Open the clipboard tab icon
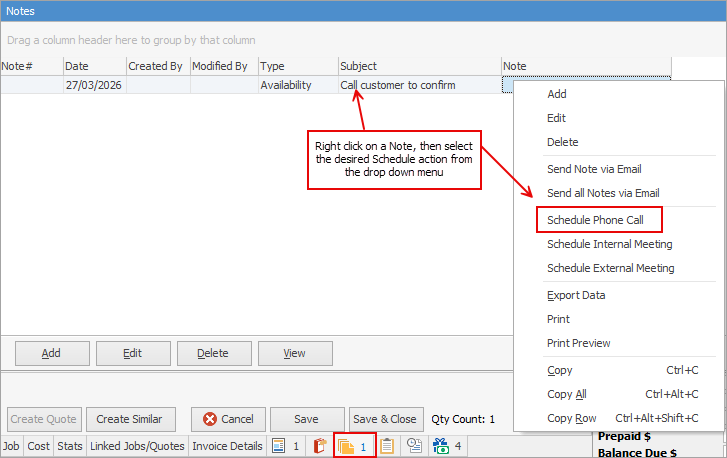The image size is (727, 458). point(387,446)
